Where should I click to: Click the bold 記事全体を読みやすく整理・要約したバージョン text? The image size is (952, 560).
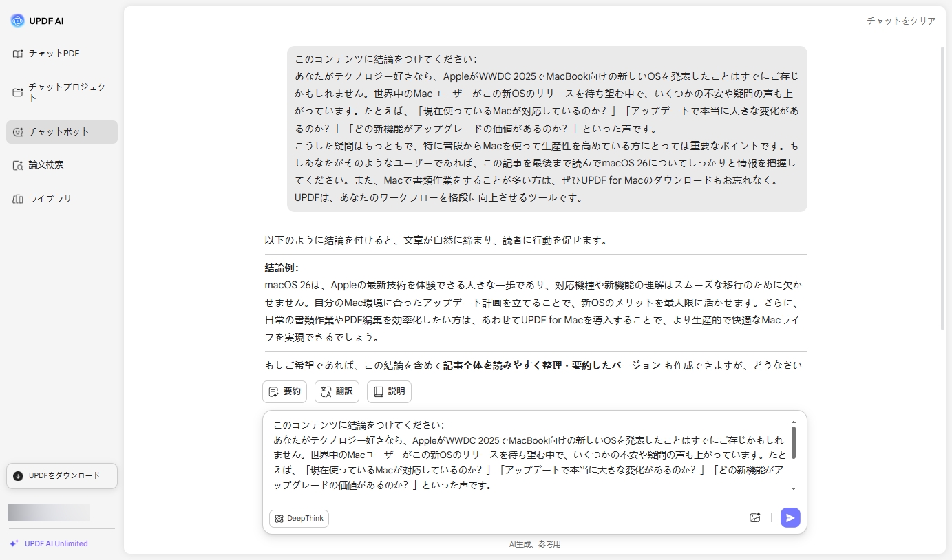pos(551,365)
